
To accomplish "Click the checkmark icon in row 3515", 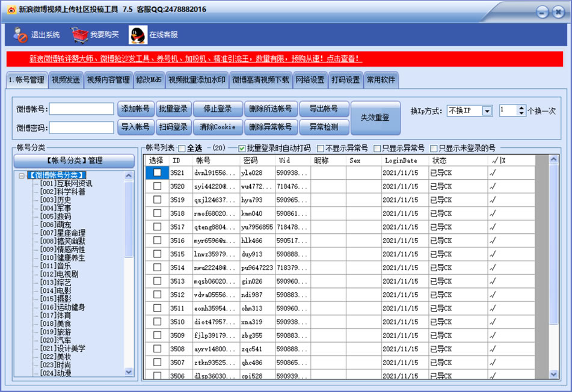I will coord(493,254).
